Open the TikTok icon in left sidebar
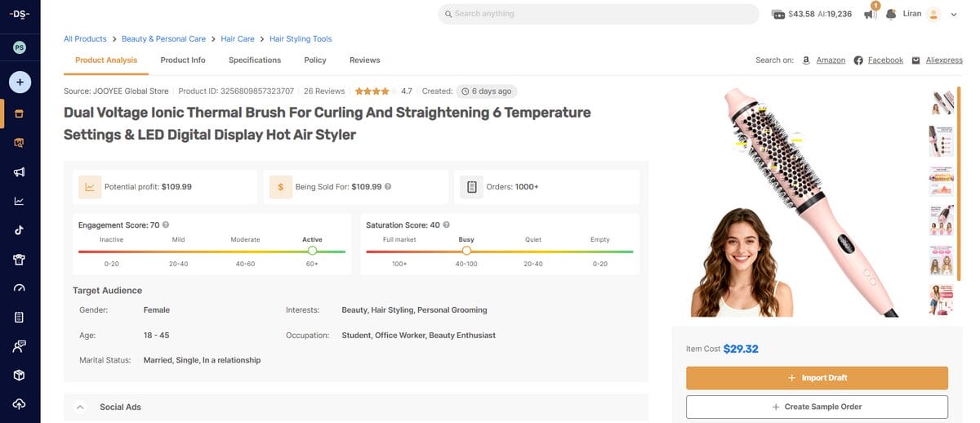The image size is (980, 423). click(x=20, y=230)
